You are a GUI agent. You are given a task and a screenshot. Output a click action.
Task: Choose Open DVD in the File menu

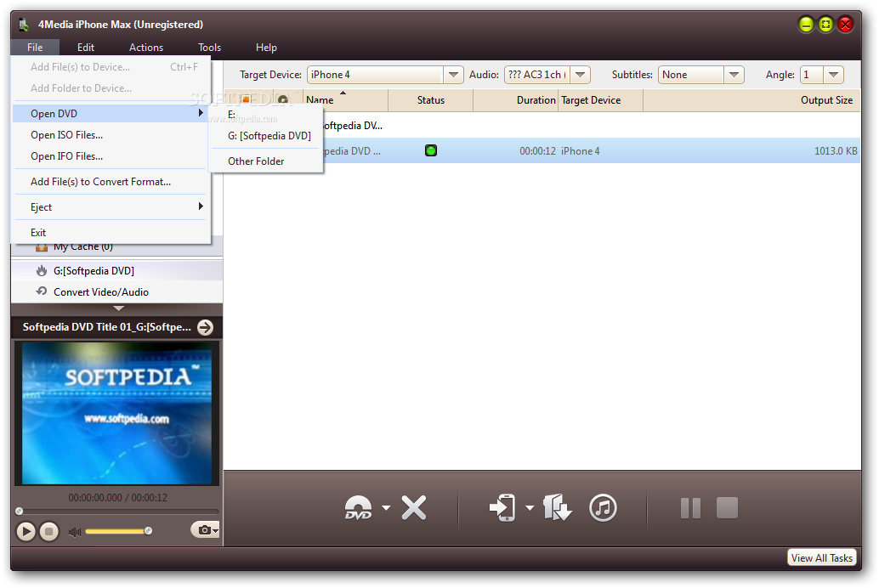coord(111,114)
